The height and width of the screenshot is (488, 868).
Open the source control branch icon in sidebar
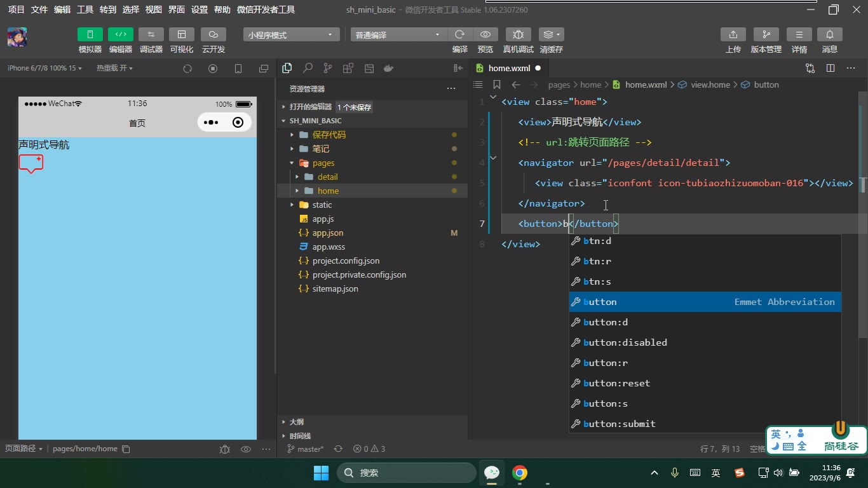point(328,68)
